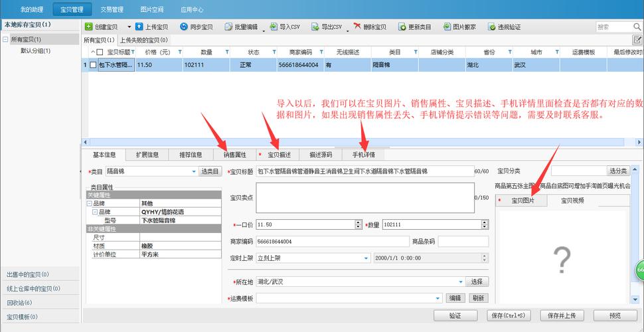Open the 交易管理 top menu tab
This screenshot has width=644, height=332.
[x=112, y=10]
